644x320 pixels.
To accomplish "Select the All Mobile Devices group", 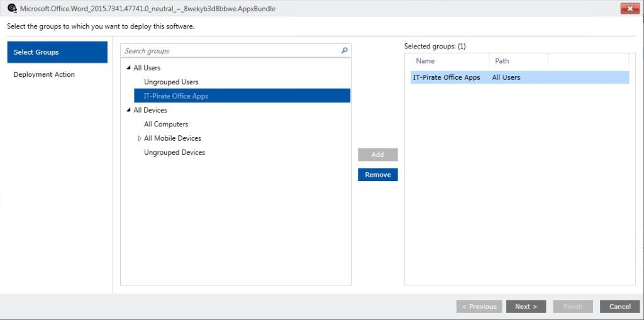I will coord(172,138).
